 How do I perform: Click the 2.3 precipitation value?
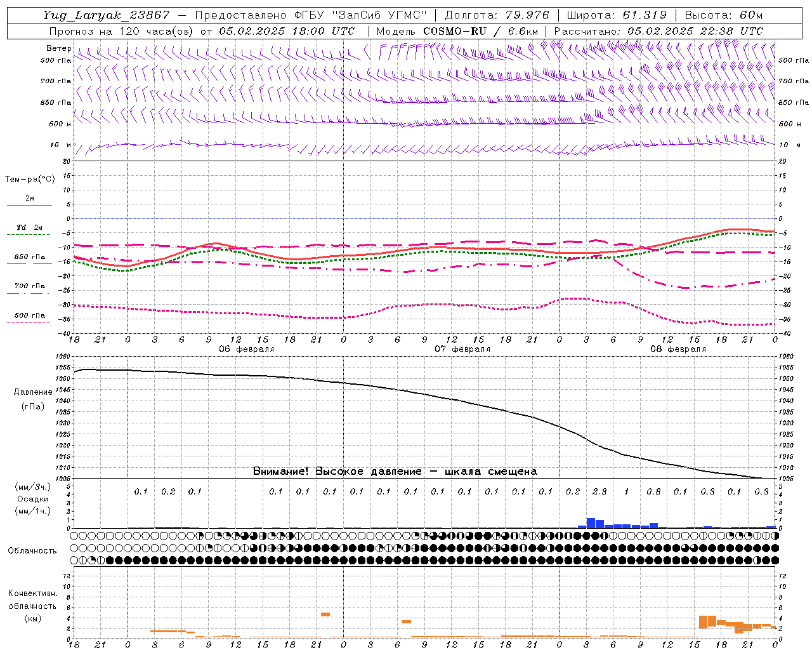coord(599,491)
